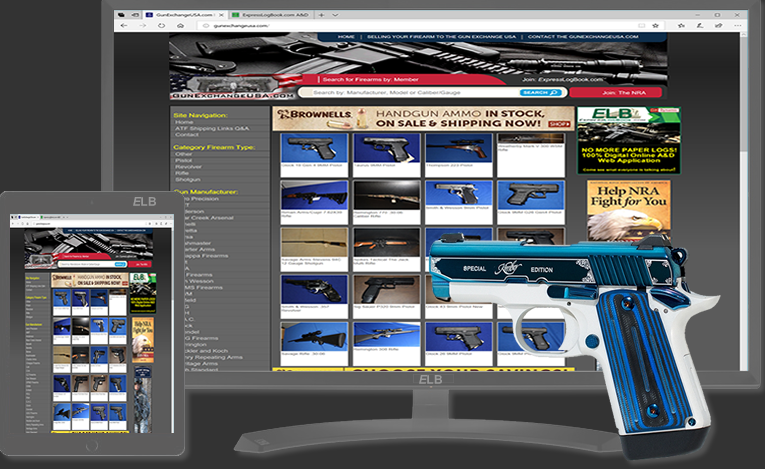Click the red Join: The NRA button
This screenshot has height=469, width=765.
pos(616,92)
